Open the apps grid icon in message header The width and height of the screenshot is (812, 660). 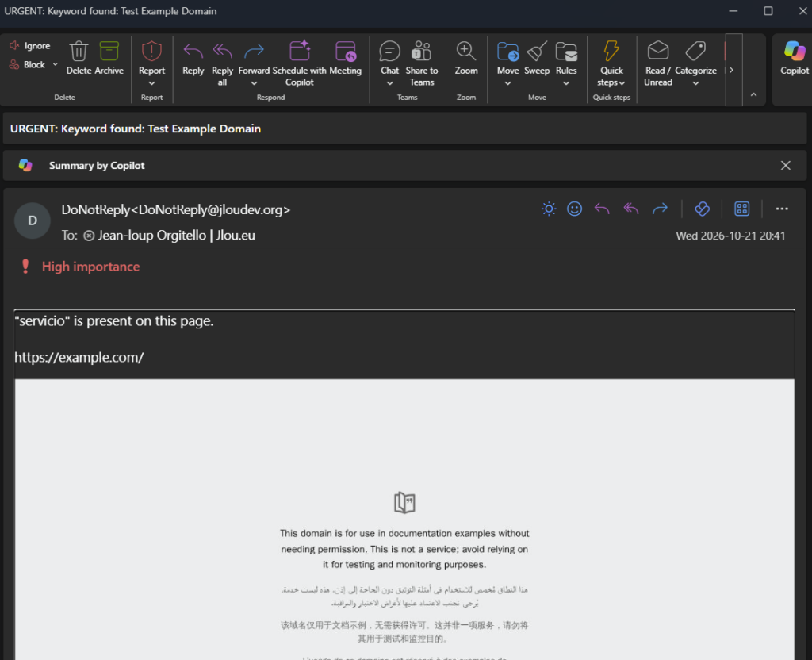(x=741, y=209)
